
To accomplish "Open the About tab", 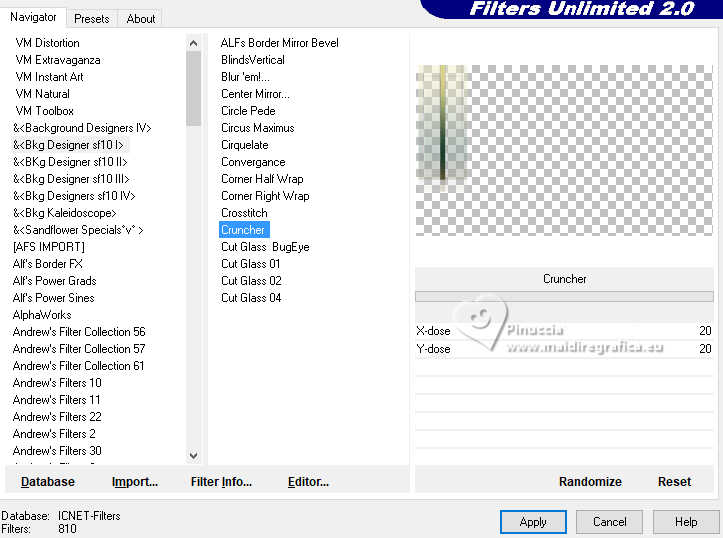I will (x=141, y=19).
